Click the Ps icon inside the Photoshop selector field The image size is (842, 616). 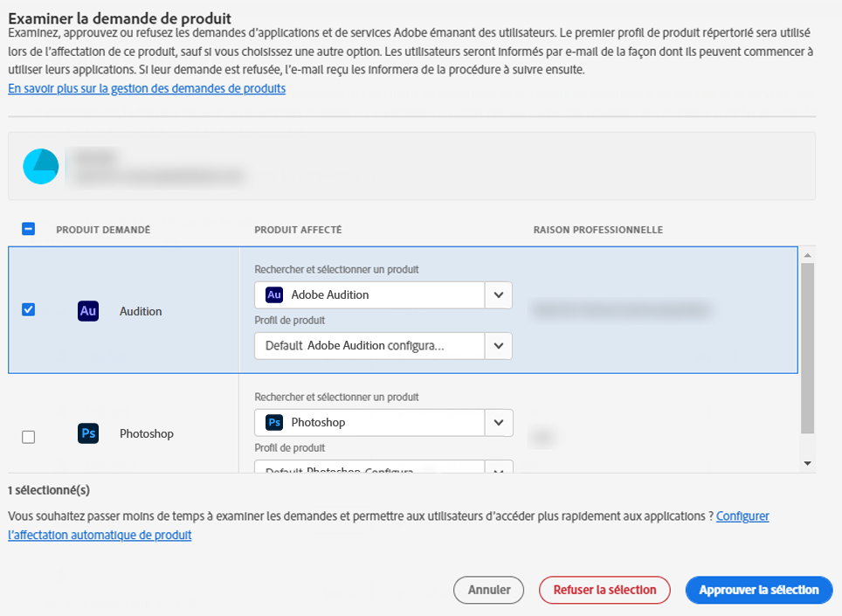[274, 422]
